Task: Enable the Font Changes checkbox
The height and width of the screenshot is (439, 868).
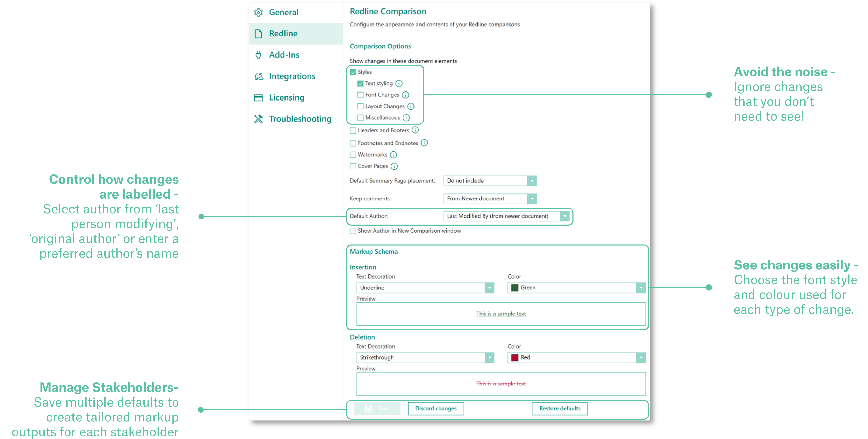Action: (x=360, y=95)
